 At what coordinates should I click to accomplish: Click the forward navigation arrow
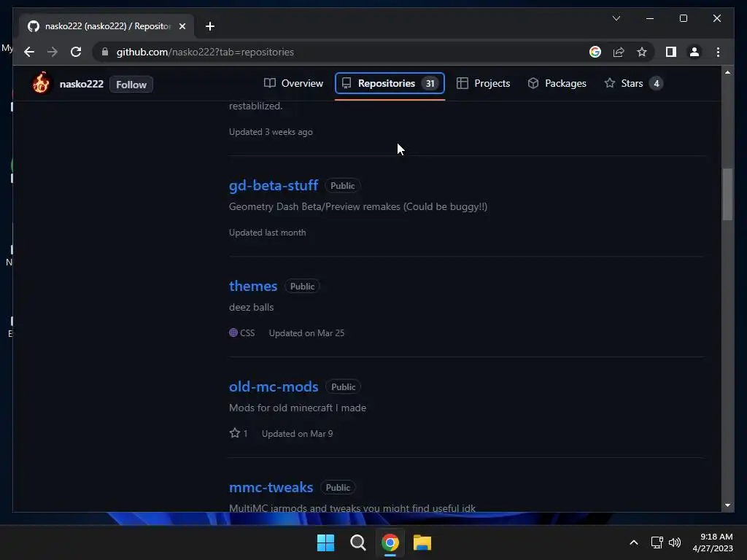pos(53,52)
